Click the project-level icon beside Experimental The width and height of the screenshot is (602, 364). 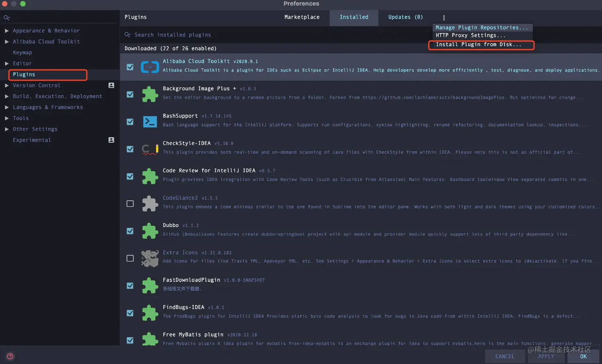tap(111, 140)
